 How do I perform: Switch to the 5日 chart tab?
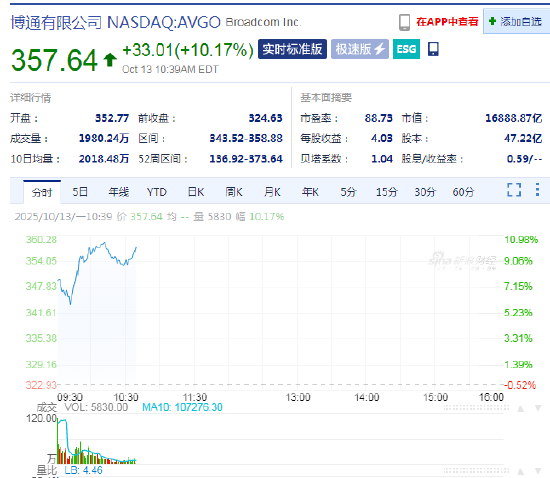tap(80, 192)
